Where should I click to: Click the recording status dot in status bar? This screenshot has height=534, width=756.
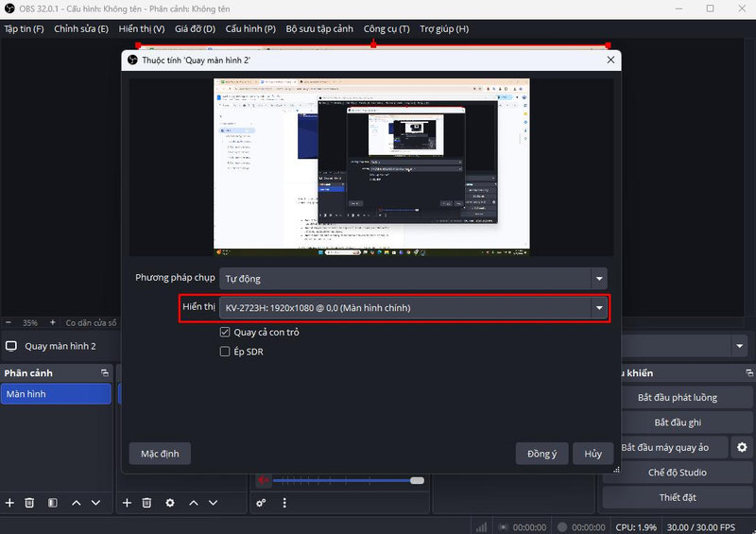point(562,526)
